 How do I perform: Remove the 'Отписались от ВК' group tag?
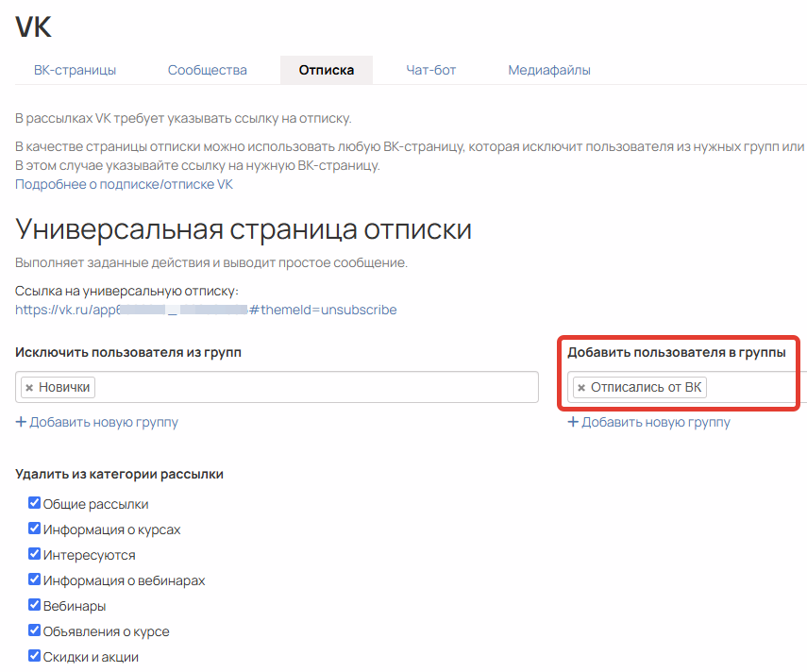click(x=581, y=388)
